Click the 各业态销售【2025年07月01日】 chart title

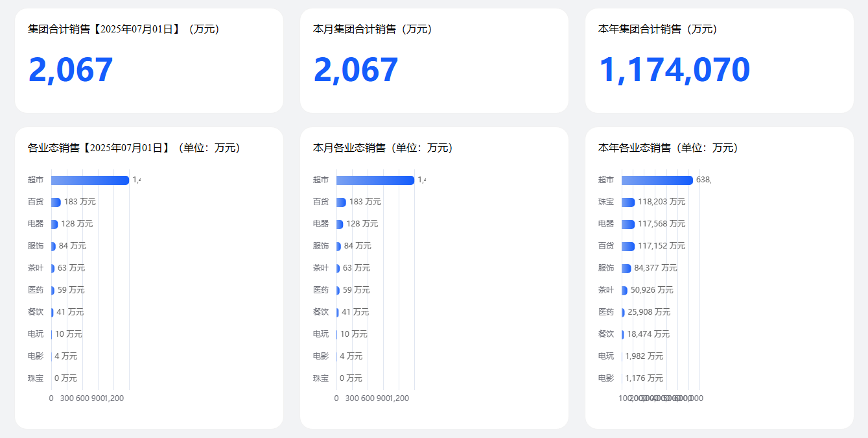pos(134,148)
